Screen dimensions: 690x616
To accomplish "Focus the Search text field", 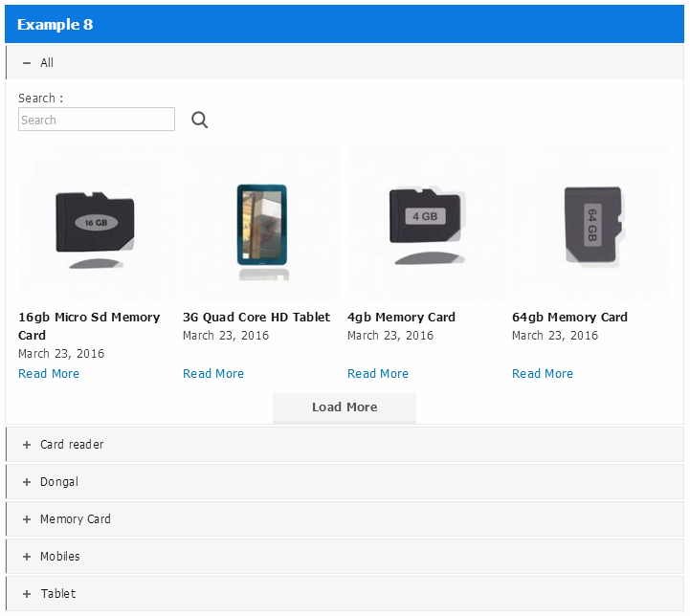I will tap(97, 120).
